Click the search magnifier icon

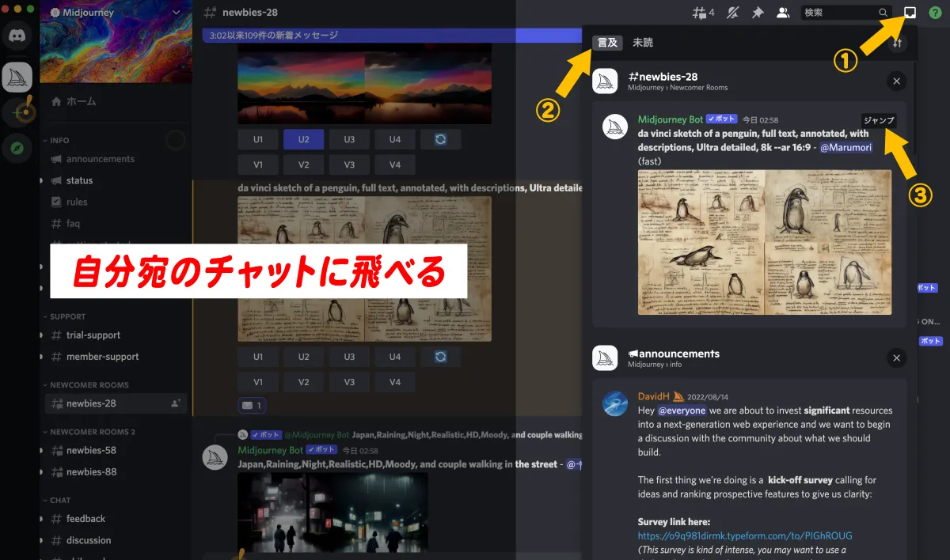point(883,13)
